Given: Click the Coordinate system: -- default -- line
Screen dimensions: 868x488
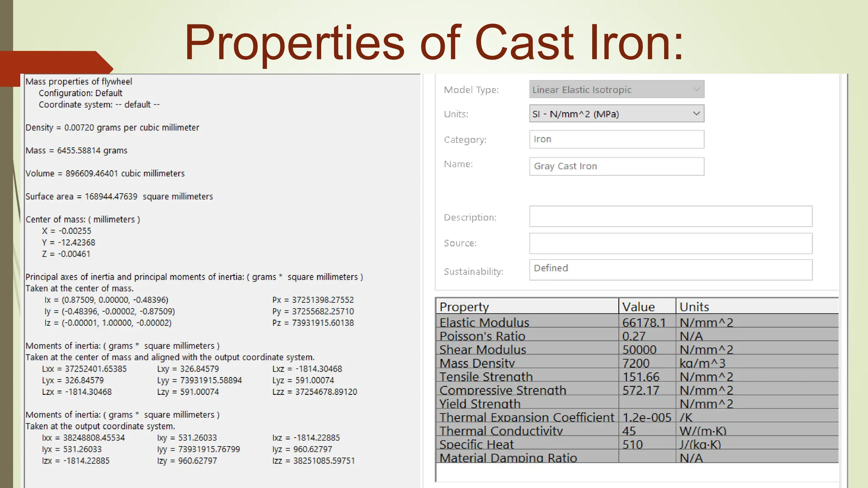Looking at the screenshot, I should tap(99, 104).
